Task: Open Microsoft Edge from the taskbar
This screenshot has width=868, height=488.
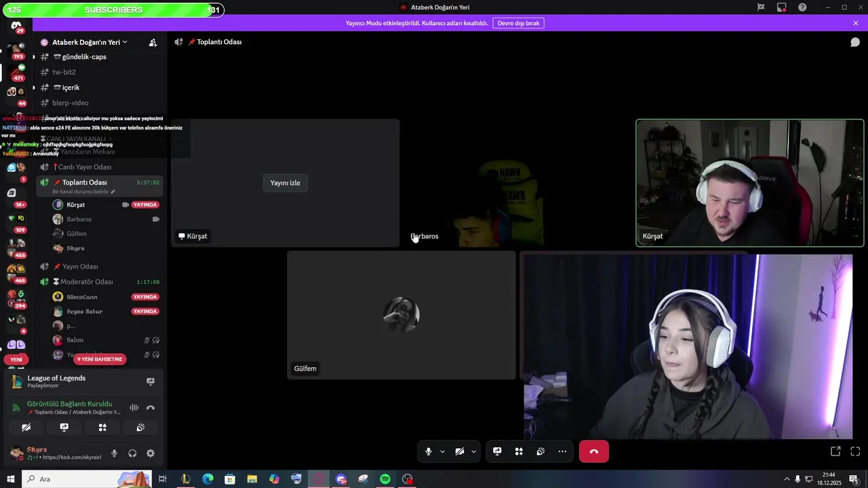Action: coord(208,479)
